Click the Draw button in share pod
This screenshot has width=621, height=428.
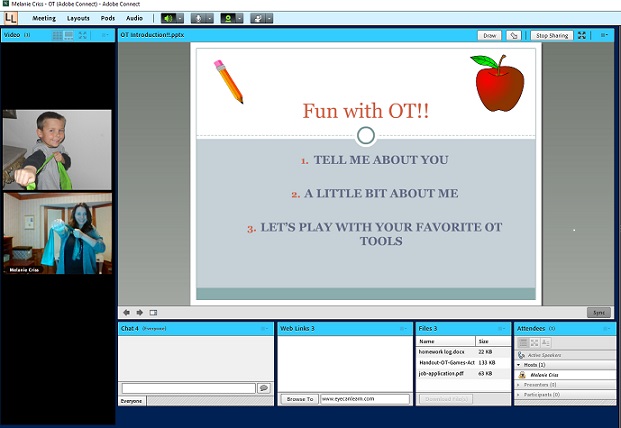point(489,35)
